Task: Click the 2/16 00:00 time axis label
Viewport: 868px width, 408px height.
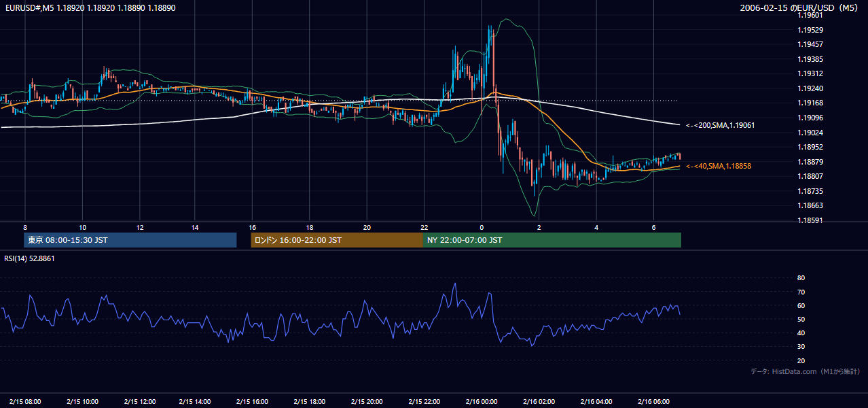Action: pyautogui.click(x=482, y=401)
